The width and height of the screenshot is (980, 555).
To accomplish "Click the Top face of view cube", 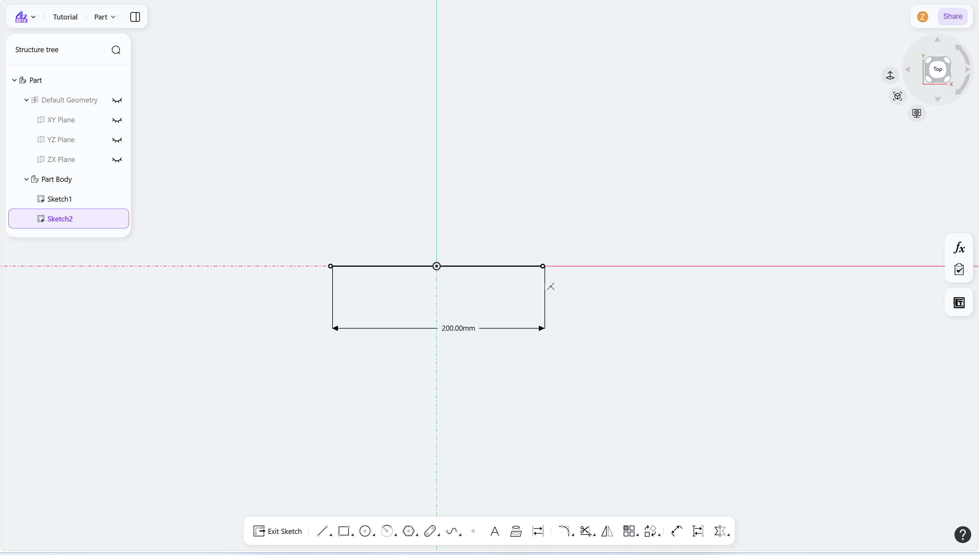I will [x=937, y=69].
